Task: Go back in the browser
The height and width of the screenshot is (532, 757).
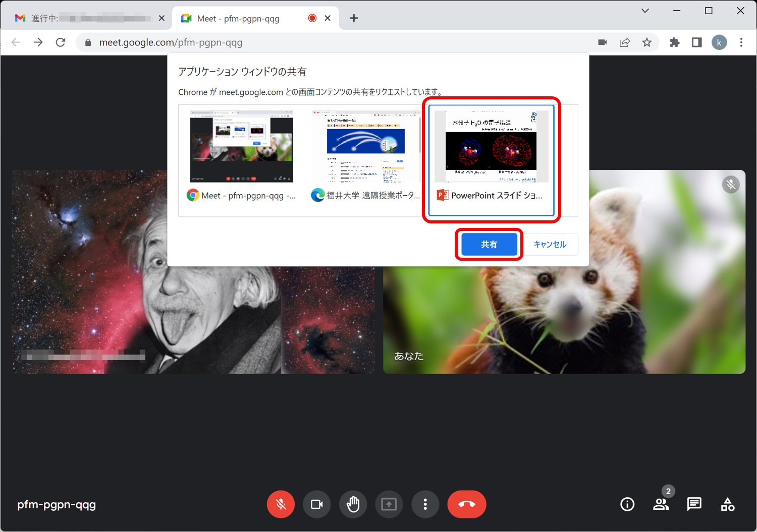Action: (16, 42)
